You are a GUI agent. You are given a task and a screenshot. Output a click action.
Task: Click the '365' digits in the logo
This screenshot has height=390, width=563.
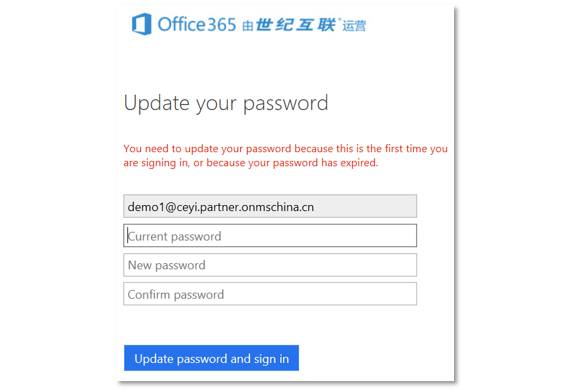(x=222, y=25)
